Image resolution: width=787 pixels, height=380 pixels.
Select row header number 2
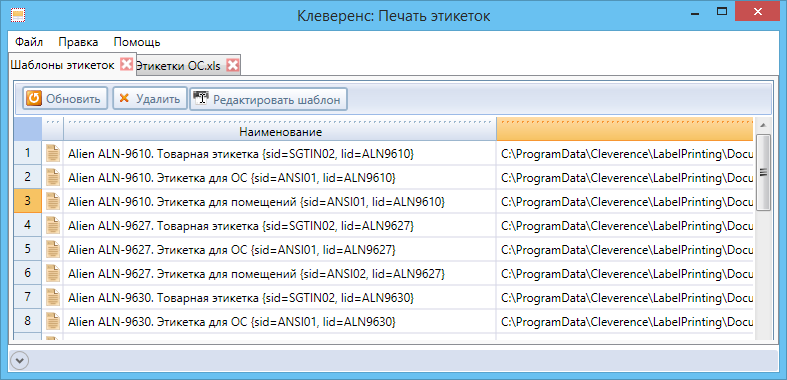pyautogui.click(x=28, y=177)
